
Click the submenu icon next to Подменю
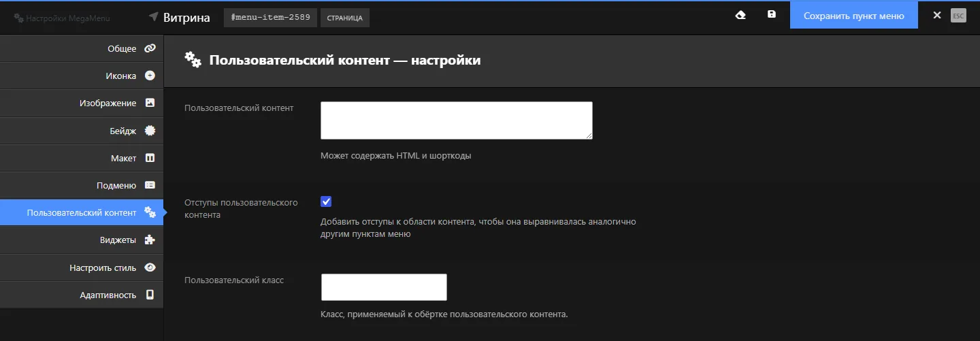pos(150,185)
